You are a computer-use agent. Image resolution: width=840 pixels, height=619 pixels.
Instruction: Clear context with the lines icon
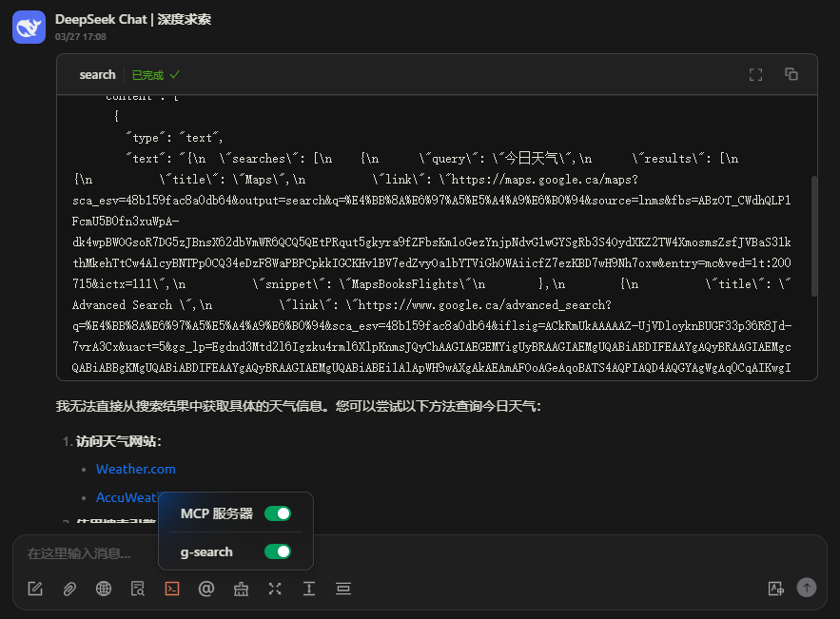[343, 589]
